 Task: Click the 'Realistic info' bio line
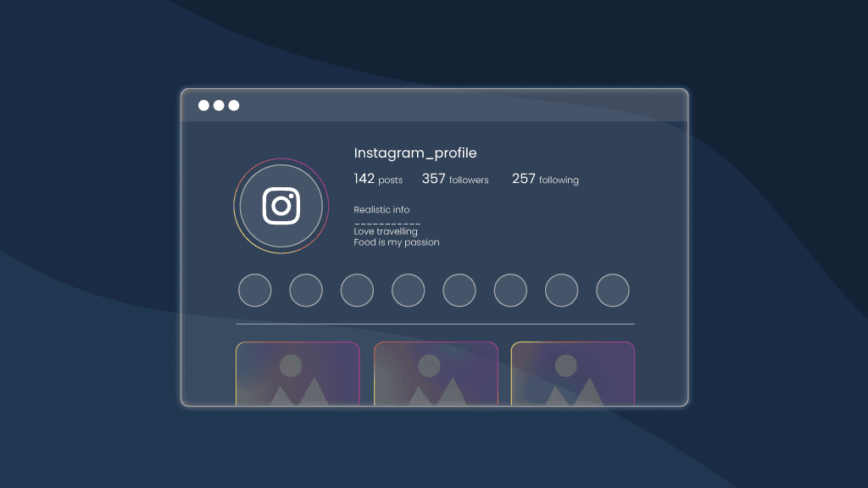(381, 210)
